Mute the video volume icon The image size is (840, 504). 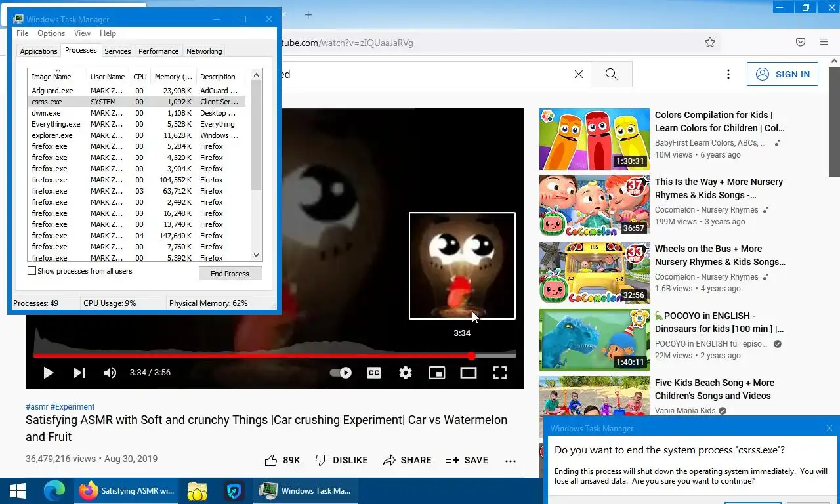click(110, 373)
